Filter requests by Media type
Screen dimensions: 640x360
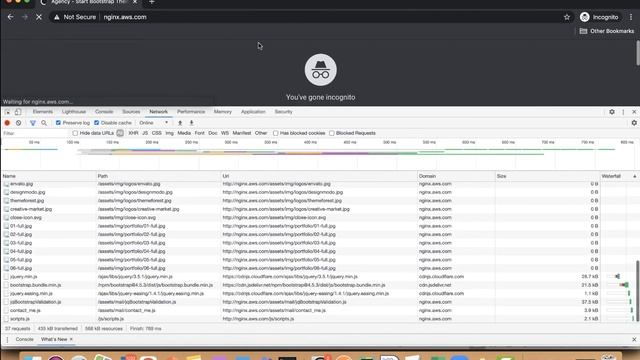click(184, 133)
